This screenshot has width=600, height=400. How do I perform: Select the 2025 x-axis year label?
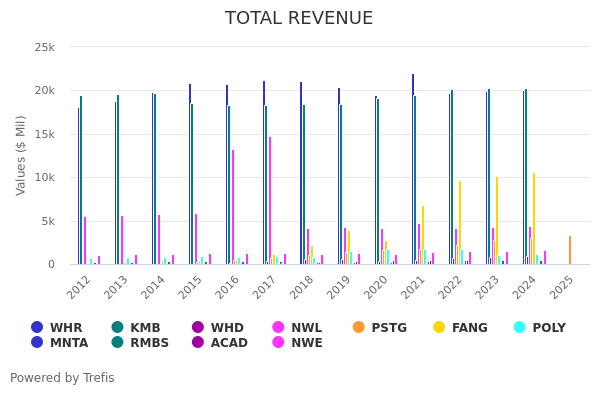point(562,286)
